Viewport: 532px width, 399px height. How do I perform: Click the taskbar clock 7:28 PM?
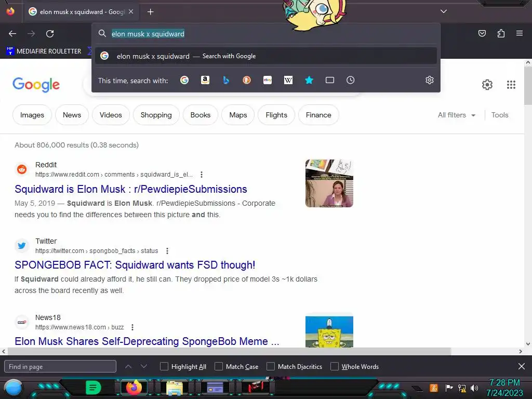(x=504, y=383)
